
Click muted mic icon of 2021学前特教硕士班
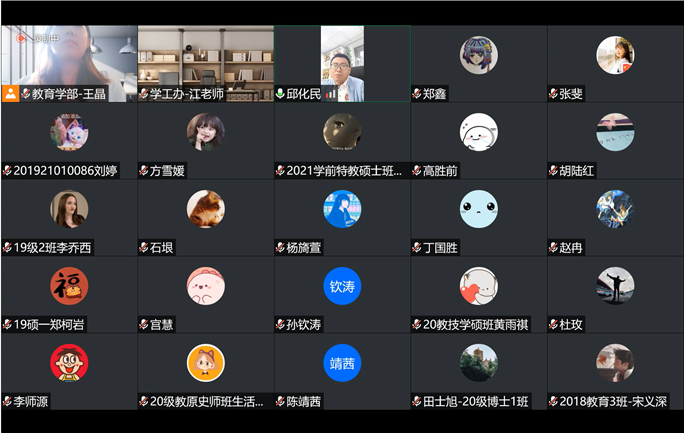[x=280, y=170]
